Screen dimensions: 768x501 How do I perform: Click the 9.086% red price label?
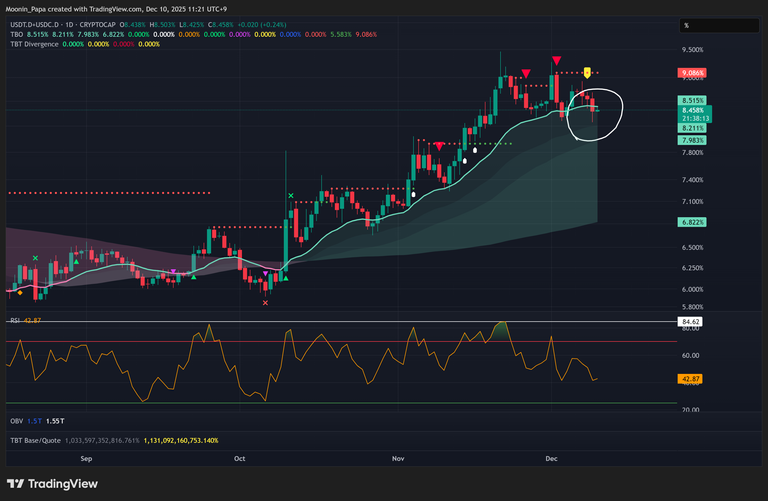point(691,73)
